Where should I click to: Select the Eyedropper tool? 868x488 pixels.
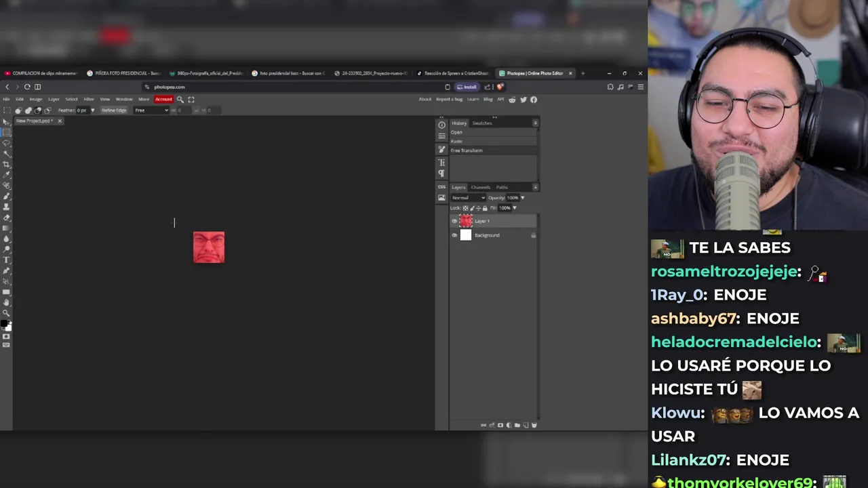7,175
